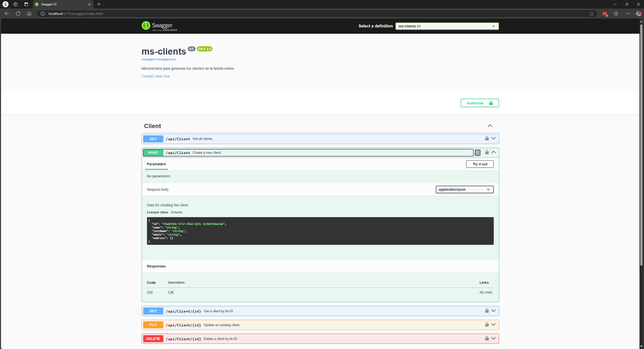The image size is (644, 349).
Task: Reload the Swagger page
Action: tap(18, 14)
